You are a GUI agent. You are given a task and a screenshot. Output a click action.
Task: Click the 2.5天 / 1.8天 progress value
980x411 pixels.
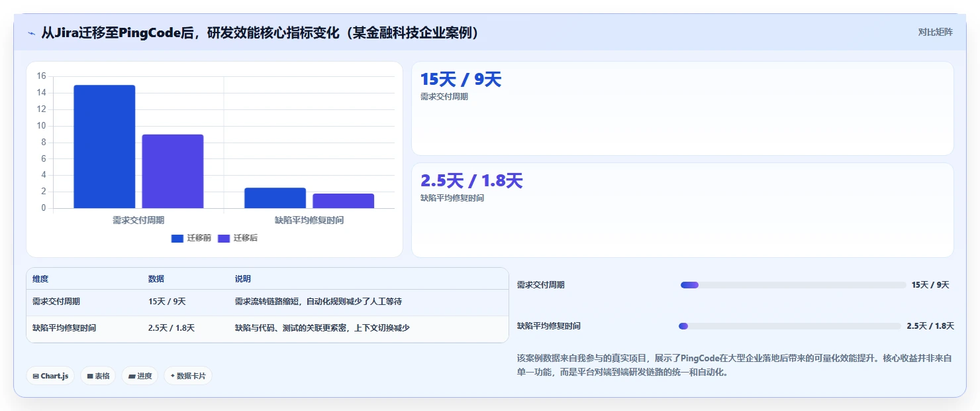pos(930,326)
